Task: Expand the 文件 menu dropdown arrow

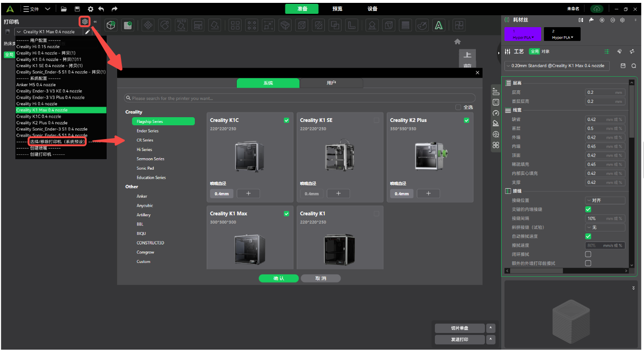Action: click(x=47, y=9)
